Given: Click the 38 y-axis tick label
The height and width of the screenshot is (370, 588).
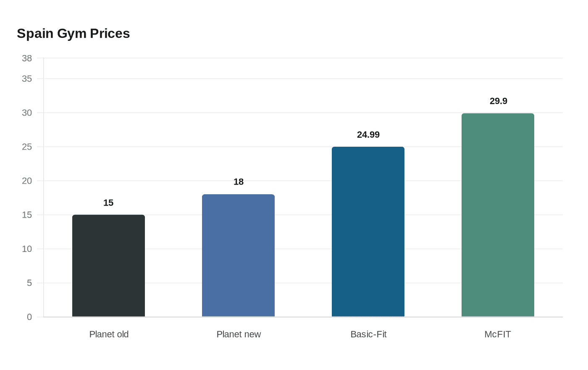Looking at the screenshot, I should pos(27,58).
